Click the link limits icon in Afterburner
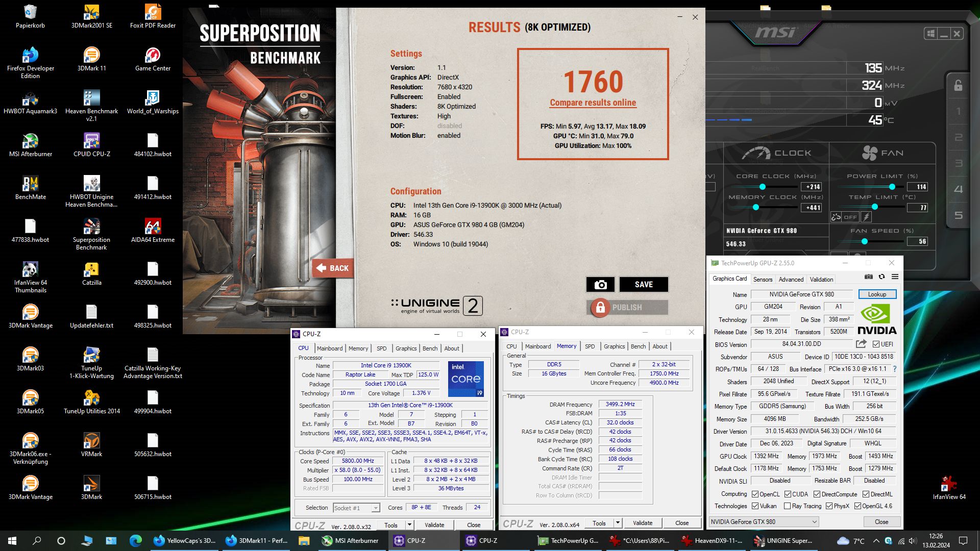Screen dimensions: 980x551 click(x=836, y=217)
